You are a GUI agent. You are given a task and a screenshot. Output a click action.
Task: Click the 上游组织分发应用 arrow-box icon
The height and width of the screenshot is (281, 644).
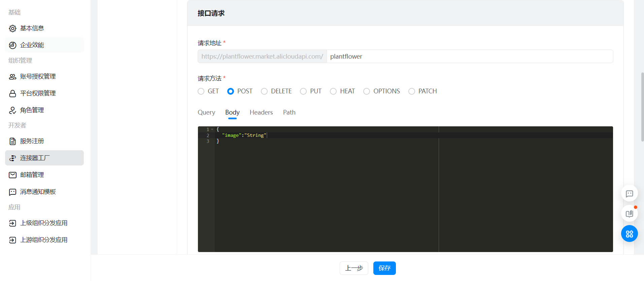(12, 240)
